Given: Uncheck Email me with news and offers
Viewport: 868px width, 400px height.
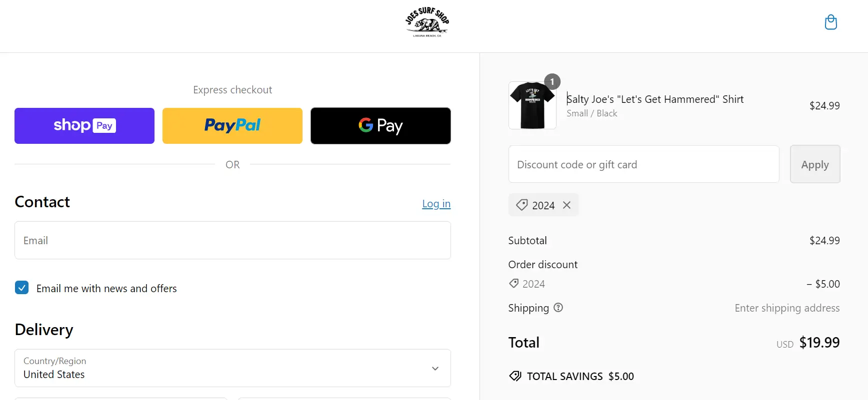Looking at the screenshot, I should click(22, 288).
